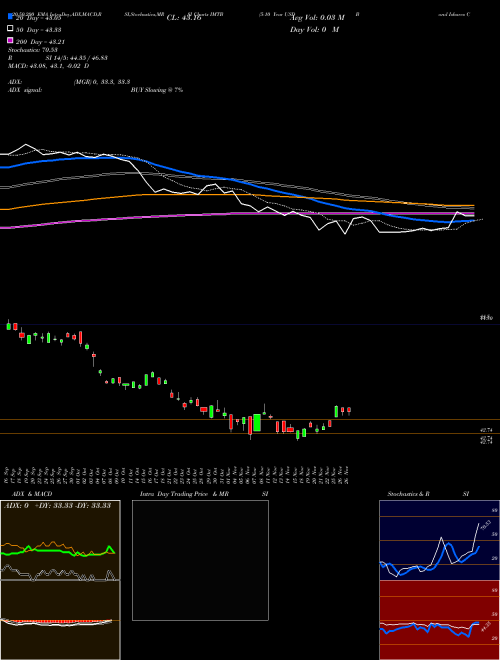Click the date labels axis under the candlesticks
Viewport: 500px width, 660px height.
click(177, 474)
